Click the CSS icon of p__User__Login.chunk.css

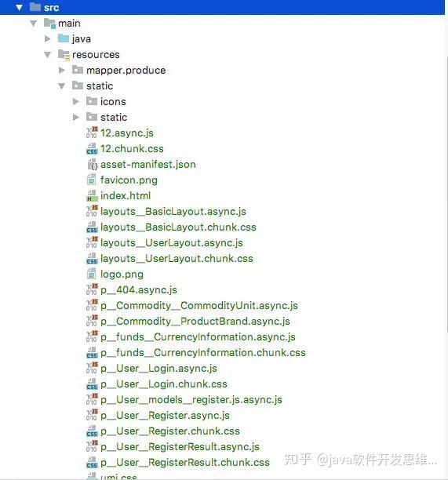(92, 384)
